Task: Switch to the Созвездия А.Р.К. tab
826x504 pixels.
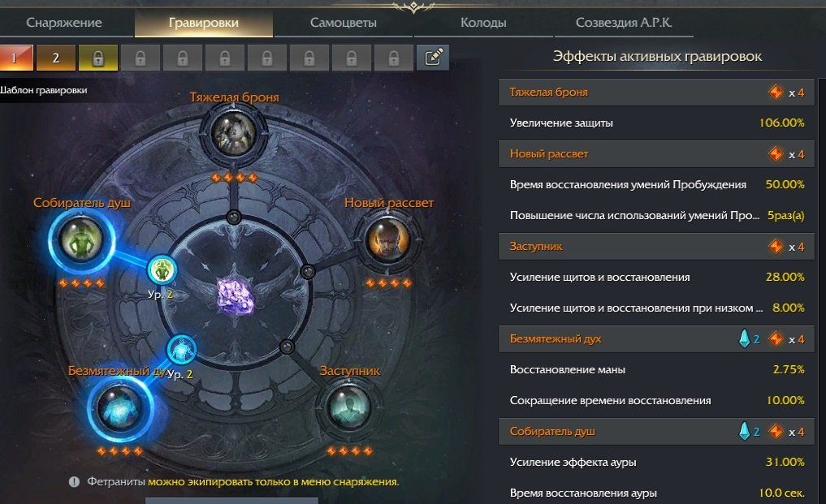Action: [x=624, y=23]
